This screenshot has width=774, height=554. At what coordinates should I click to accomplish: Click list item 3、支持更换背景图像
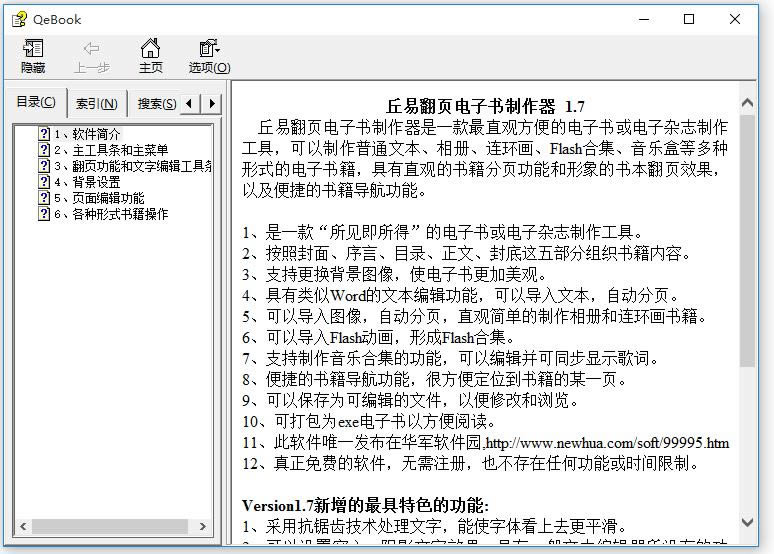point(394,274)
